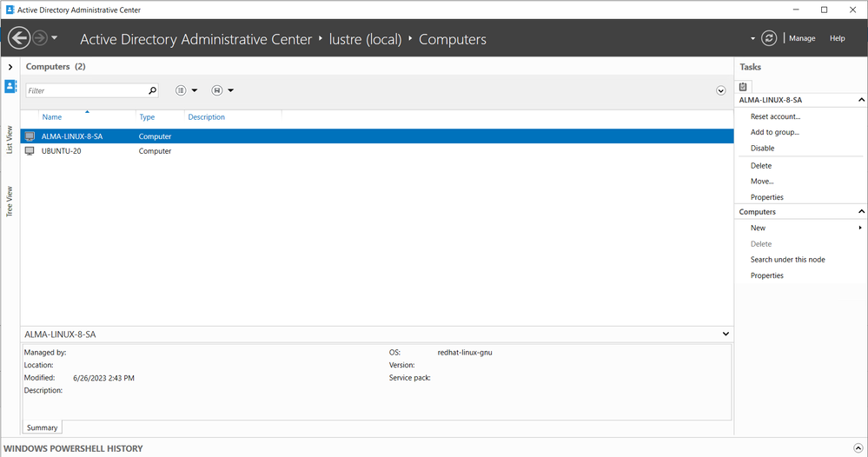Viewport: 868px width, 457px height.
Task: Click Modified date 6/26/2023 2:43 PM
Action: [x=103, y=379]
